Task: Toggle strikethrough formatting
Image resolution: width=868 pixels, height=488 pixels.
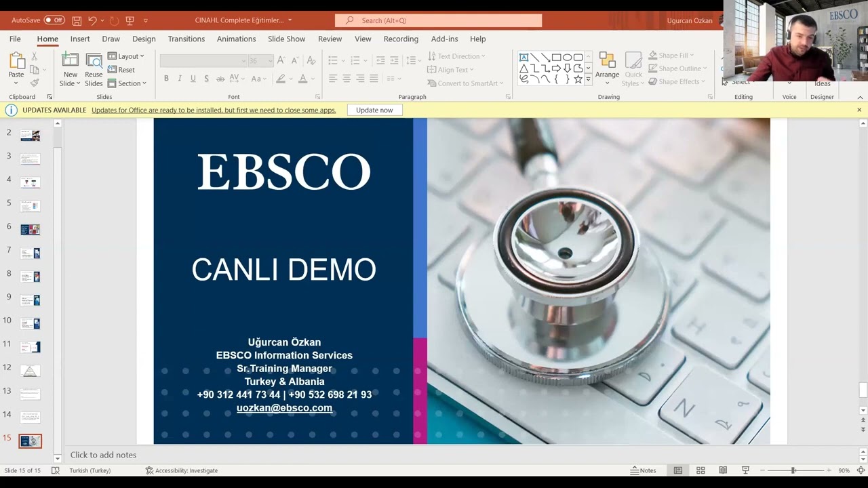Action: click(220, 79)
